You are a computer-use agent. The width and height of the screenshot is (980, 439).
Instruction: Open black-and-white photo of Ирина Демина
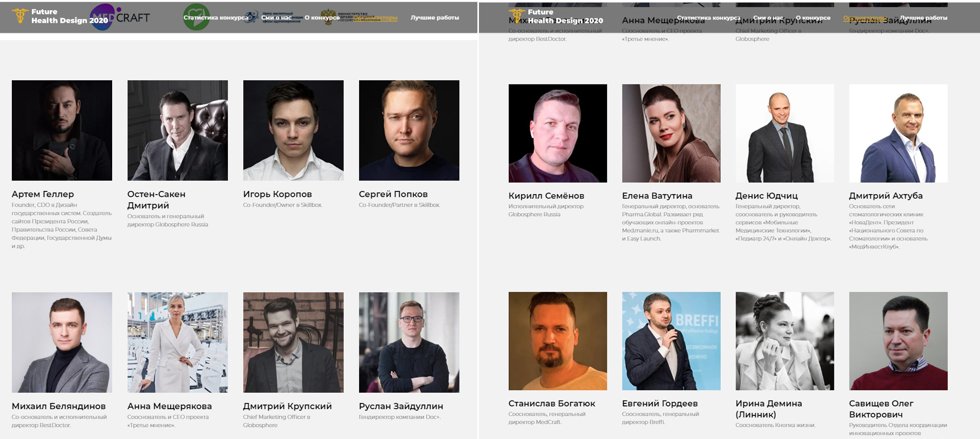785,341
